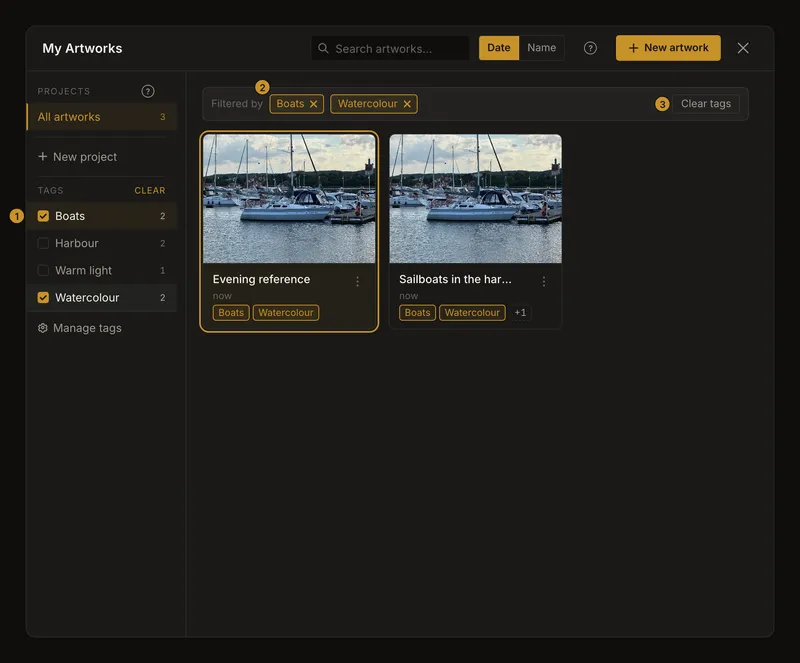Click the Harbour tag count 2
This screenshot has height=663, width=800.
162,243
